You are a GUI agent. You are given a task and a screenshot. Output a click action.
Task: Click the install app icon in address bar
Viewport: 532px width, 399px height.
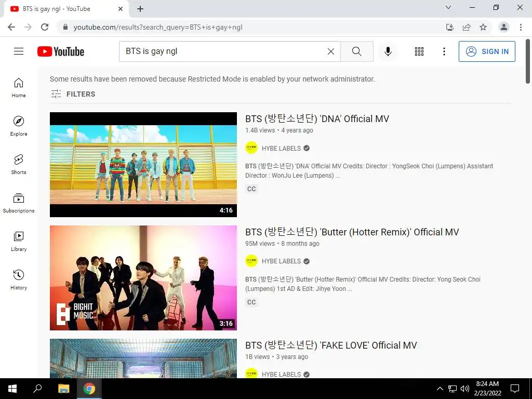pos(449,27)
